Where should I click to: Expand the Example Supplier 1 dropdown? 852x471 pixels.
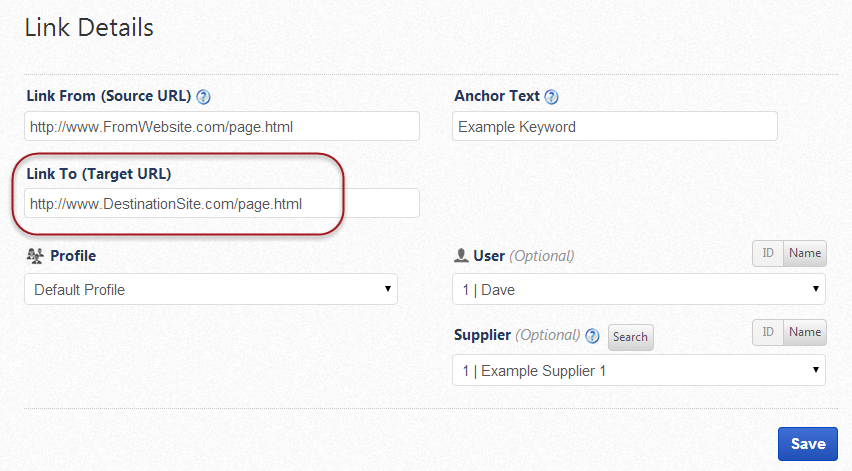639,371
